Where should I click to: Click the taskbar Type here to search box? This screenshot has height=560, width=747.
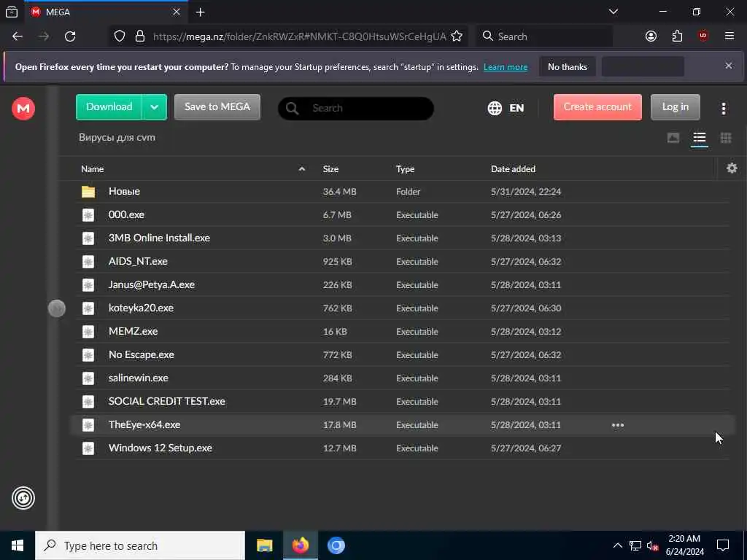tap(140, 545)
